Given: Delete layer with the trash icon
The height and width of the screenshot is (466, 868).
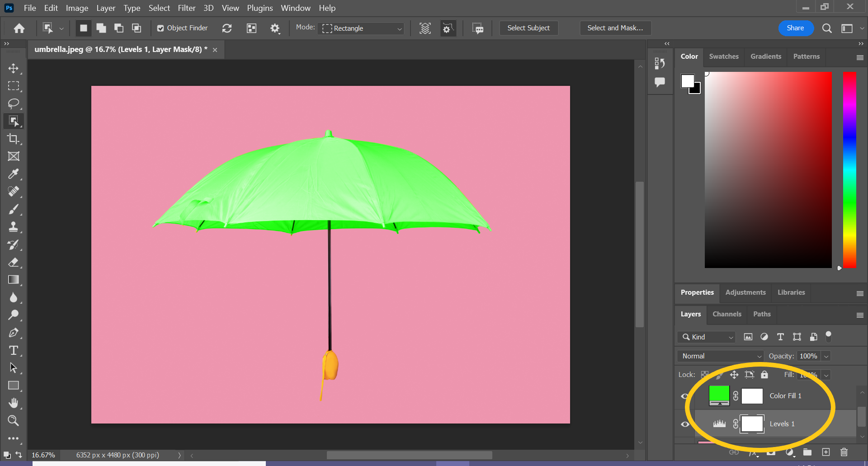Looking at the screenshot, I should 844,452.
